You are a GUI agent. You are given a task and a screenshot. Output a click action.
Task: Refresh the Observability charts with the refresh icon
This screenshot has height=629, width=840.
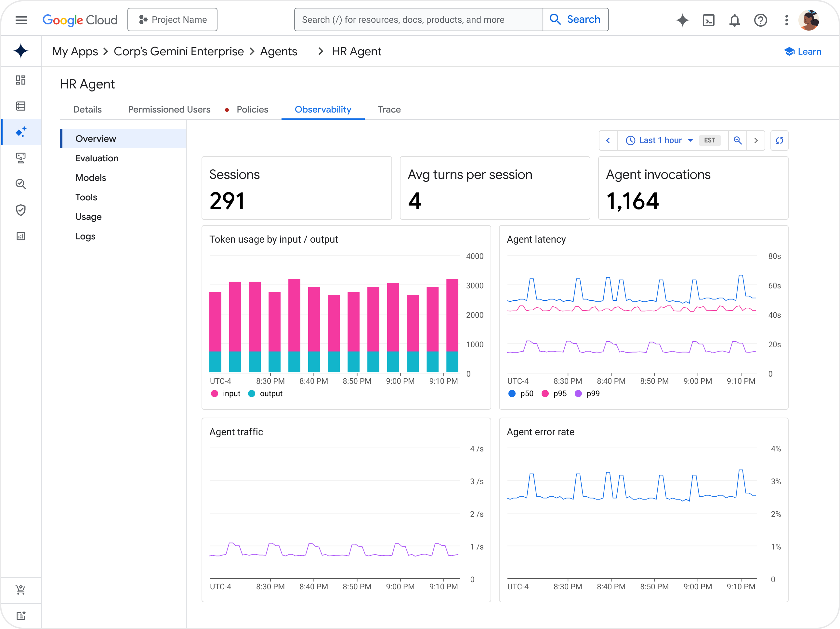pos(779,140)
